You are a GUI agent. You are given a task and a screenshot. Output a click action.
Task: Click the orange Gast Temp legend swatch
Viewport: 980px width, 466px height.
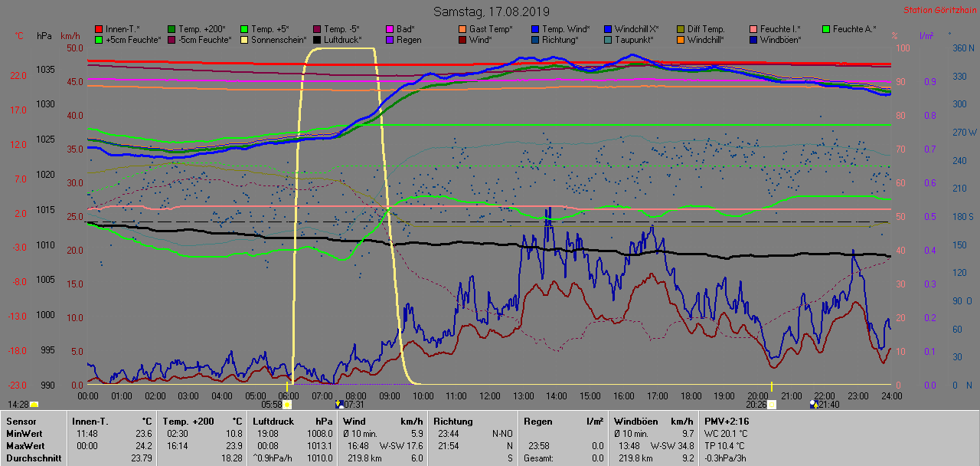tap(462, 28)
